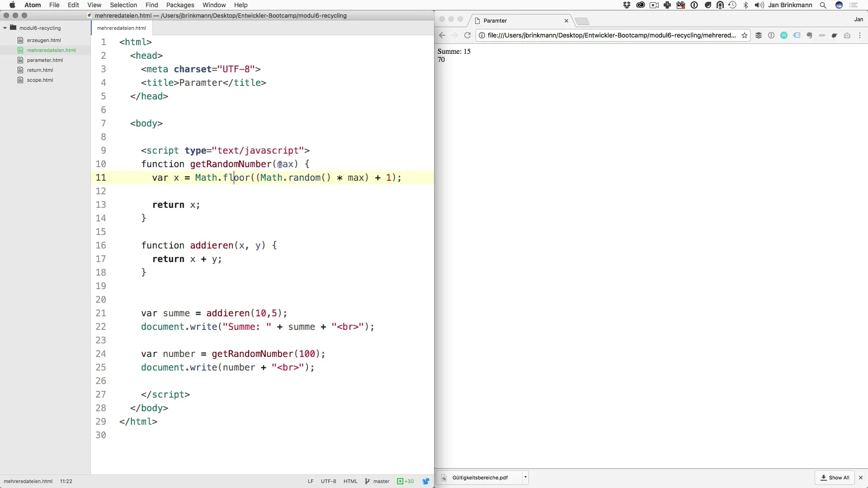Open the Gültigkeitsbereiche.pdf download options arrow

[525, 477]
